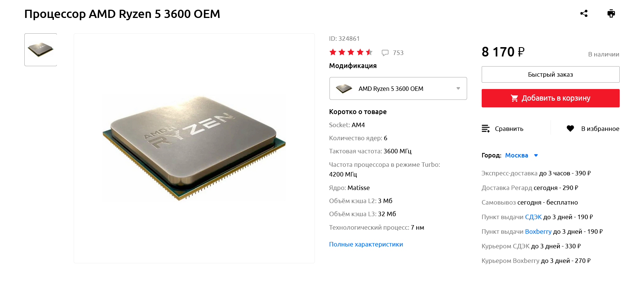Open Полные характеристики link

(366, 244)
